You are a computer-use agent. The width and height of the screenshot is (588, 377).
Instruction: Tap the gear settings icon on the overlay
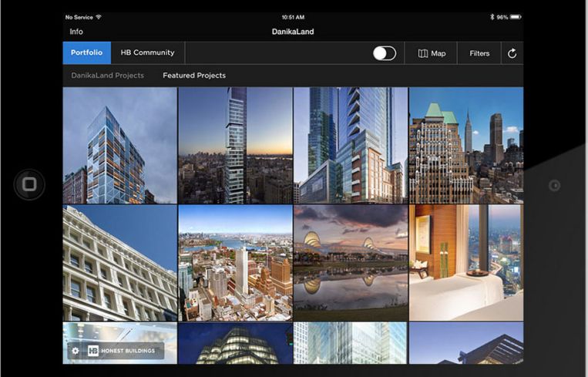pos(76,351)
